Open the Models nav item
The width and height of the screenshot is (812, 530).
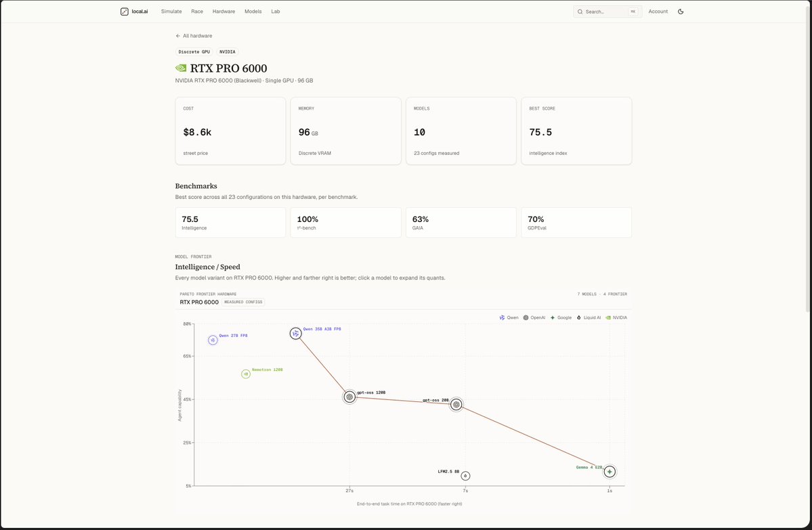(x=253, y=12)
